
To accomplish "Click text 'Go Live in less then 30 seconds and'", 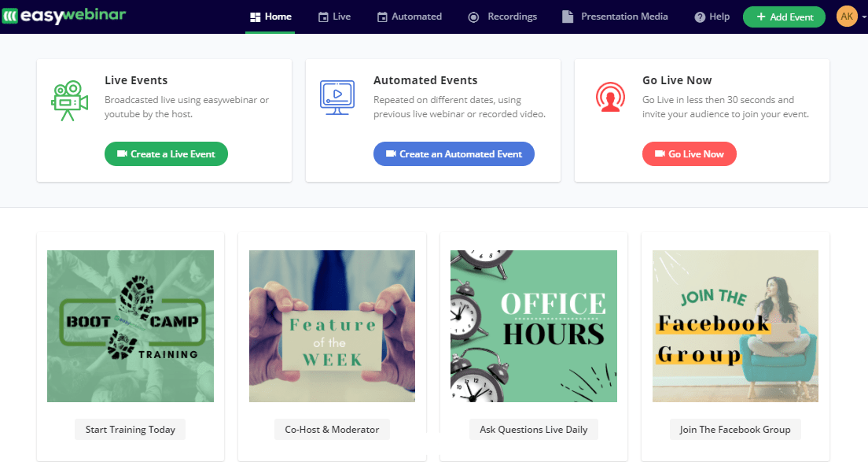I will pos(718,100).
